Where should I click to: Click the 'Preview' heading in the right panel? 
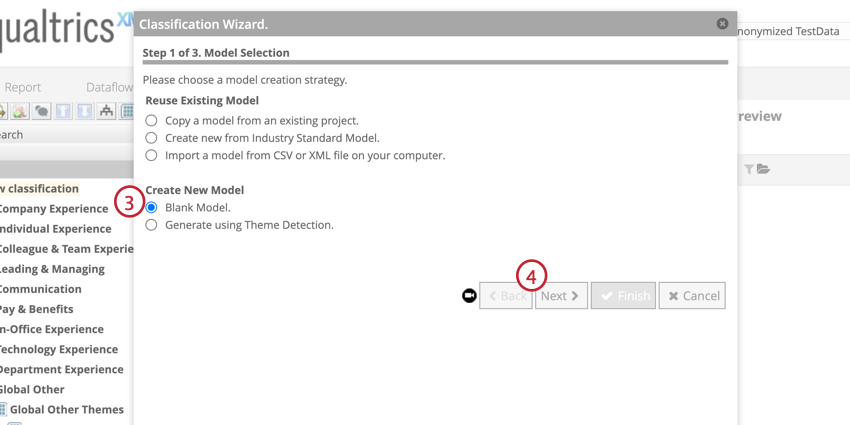click(759, 116)
